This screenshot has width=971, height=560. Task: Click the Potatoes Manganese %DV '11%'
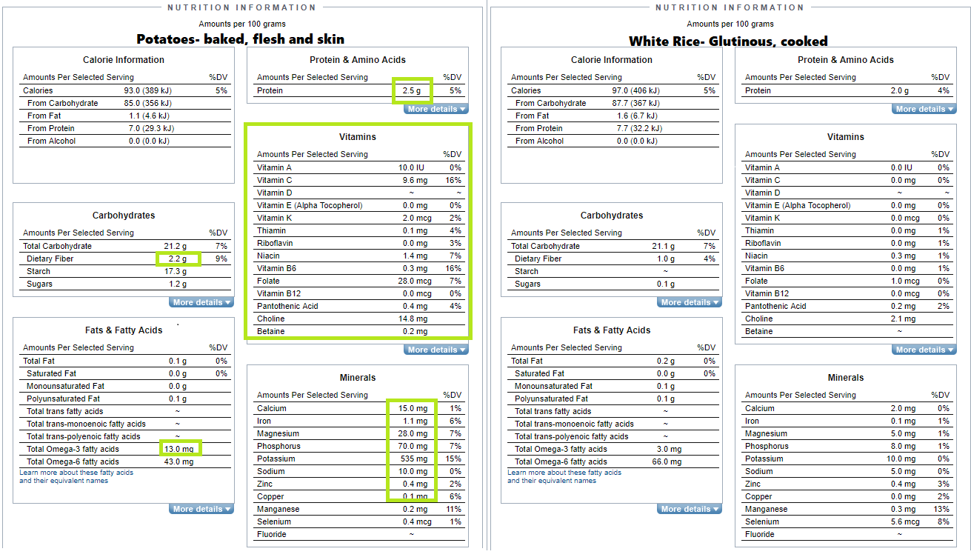(x=454, y=509)
